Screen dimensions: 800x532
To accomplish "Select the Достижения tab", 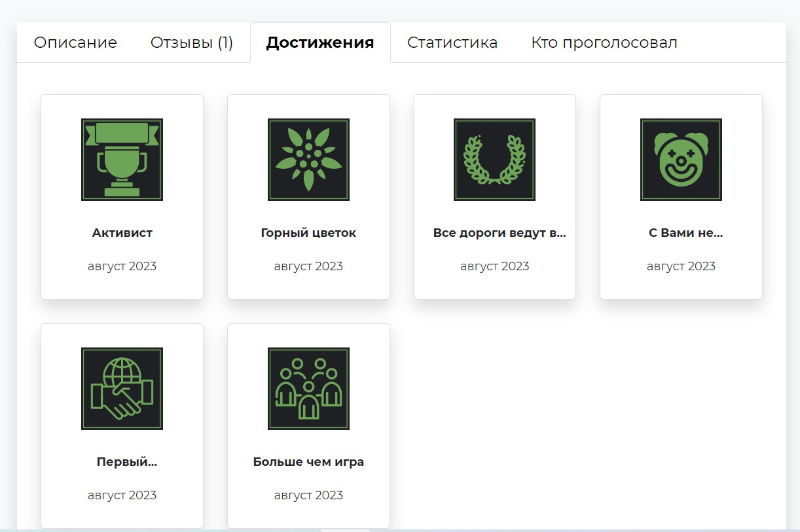I will click(320, 43).
